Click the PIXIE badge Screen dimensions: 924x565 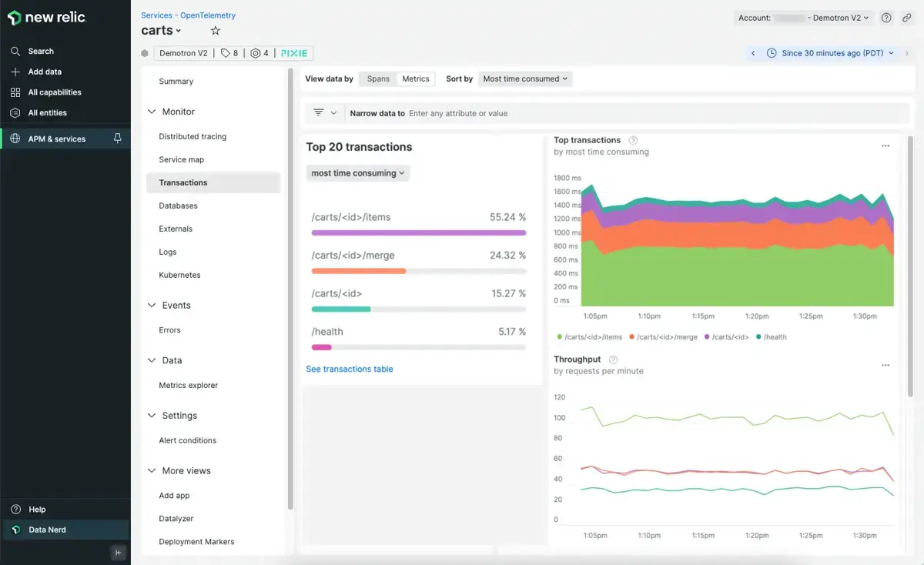click(x=294, y=53)
